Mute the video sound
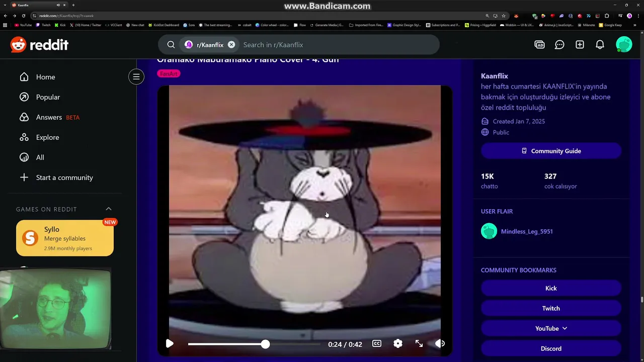The image size is (644, 362). (440, 343)
